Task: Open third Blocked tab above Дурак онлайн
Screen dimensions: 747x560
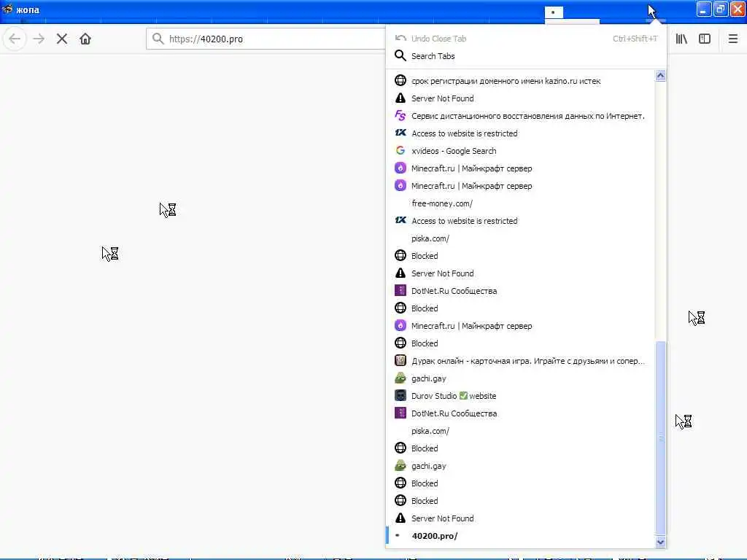Action: pos(520,343)
